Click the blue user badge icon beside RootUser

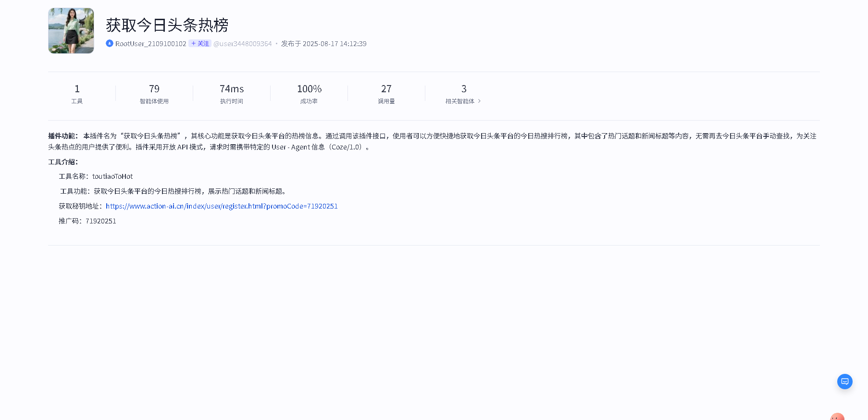110,43
